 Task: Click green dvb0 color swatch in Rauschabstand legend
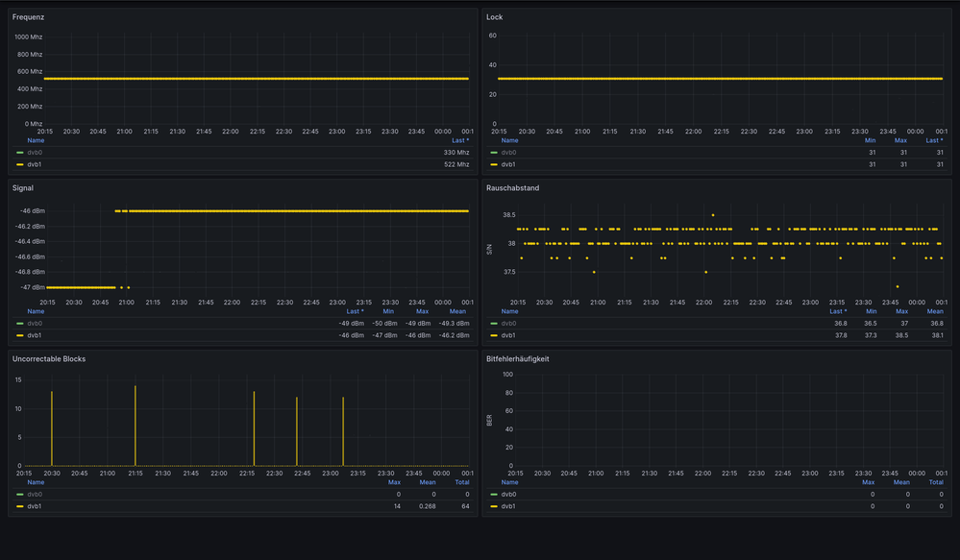point(494,324)
